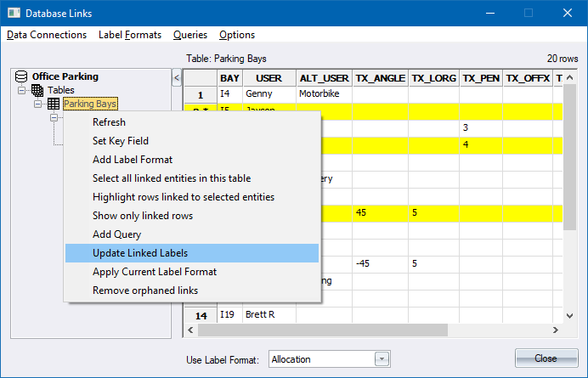The height and width of the screenshot is (378, 588).
Task: Open the Data Connections menu
Action: [47, 35]
